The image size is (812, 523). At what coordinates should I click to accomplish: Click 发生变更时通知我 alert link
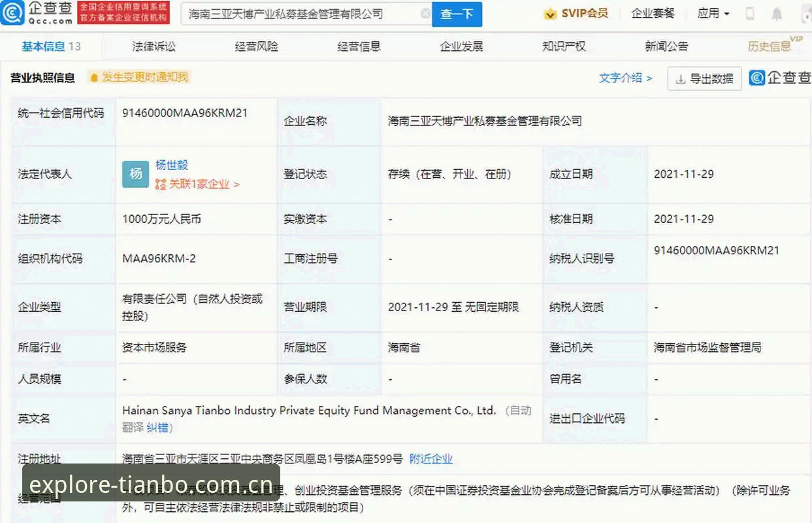pyautogui.click(x=139, y=77)
